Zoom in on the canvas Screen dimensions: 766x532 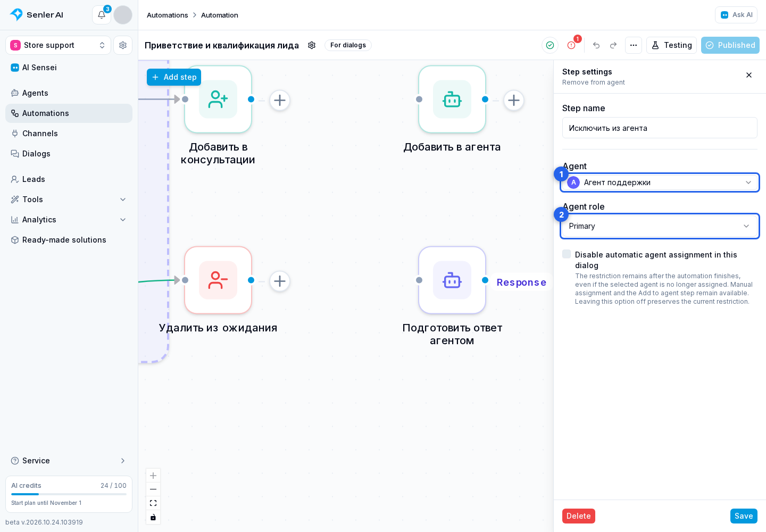click(153, 476)
